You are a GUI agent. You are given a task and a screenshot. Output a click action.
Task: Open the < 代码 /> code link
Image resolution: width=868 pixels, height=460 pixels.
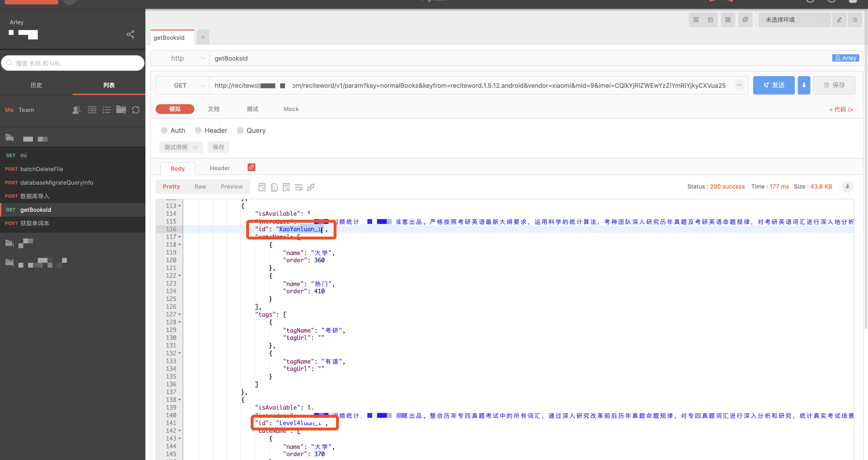(841, 109)
